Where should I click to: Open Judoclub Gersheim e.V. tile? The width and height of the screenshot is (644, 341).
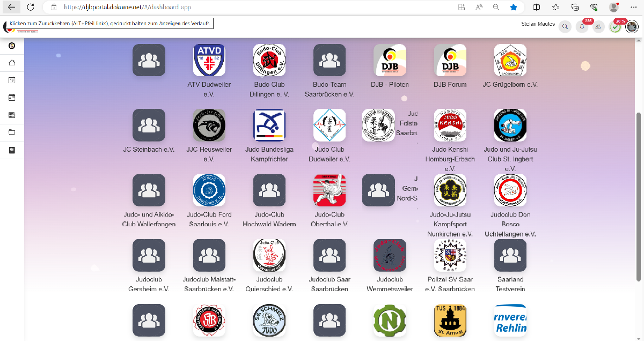click(x=149, y=255)
